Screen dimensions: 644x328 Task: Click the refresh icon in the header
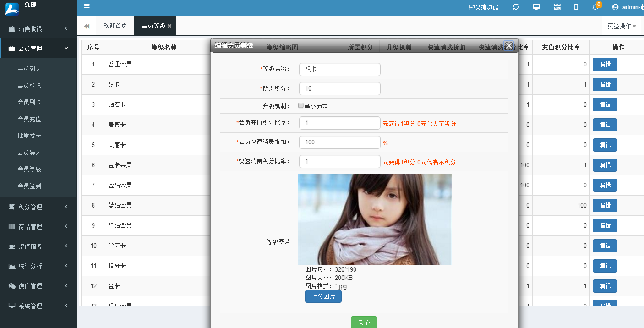coord(516,7)
